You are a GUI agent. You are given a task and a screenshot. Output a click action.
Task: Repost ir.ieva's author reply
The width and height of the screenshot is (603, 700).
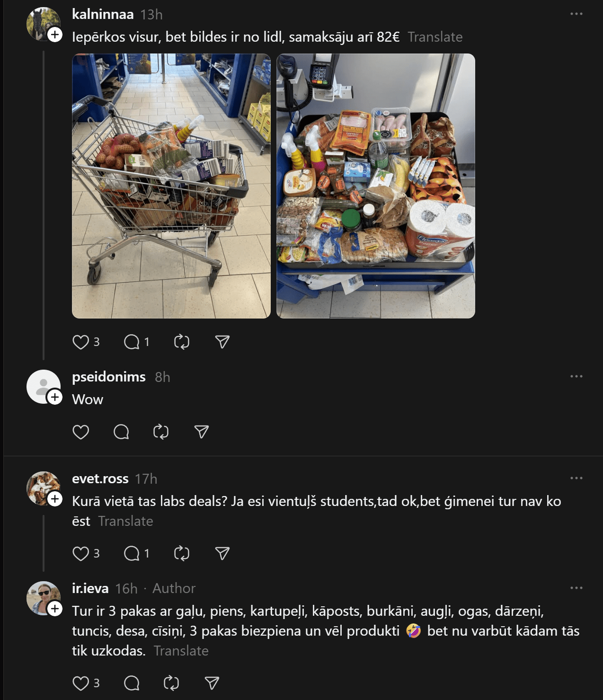tap(171, 683)
